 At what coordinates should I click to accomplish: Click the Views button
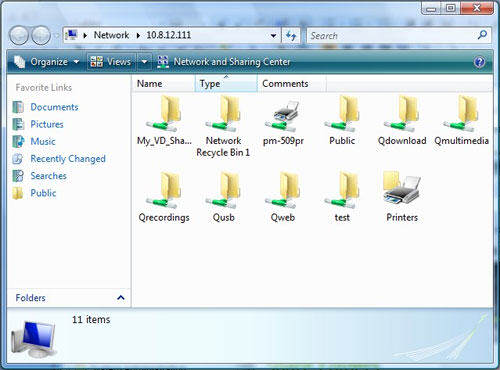111,62
